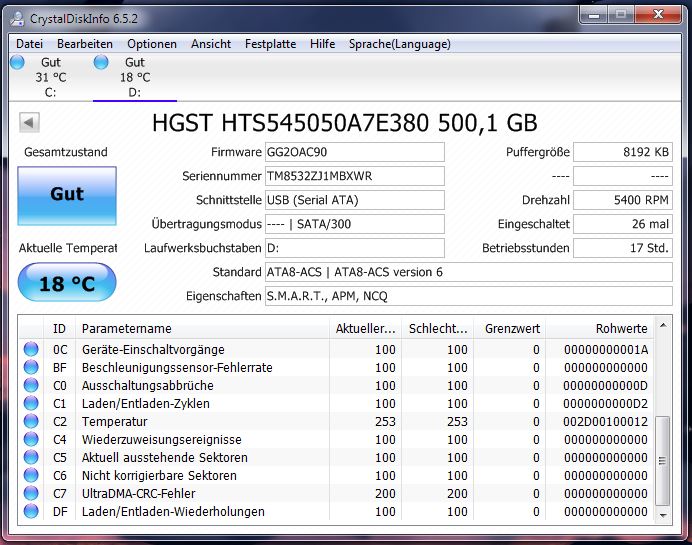Select the Wiederzuweisungsereignisse parameter name
Screen dimensions: 692x545
162,440
